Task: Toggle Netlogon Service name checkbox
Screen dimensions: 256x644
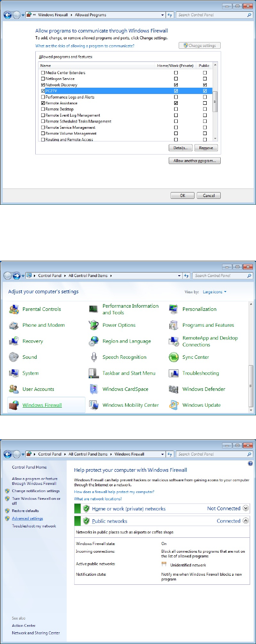Action: (x=43, y=79)
